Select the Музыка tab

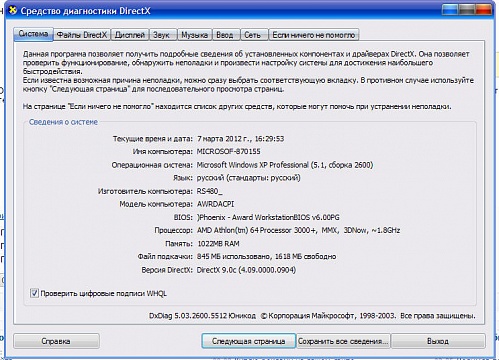[194, 35]
